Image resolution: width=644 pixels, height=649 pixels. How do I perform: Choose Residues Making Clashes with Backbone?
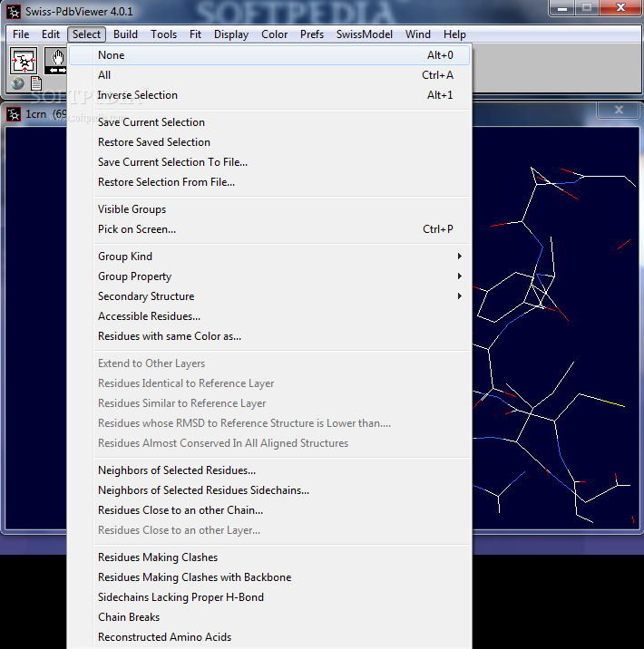pos(269,576)
